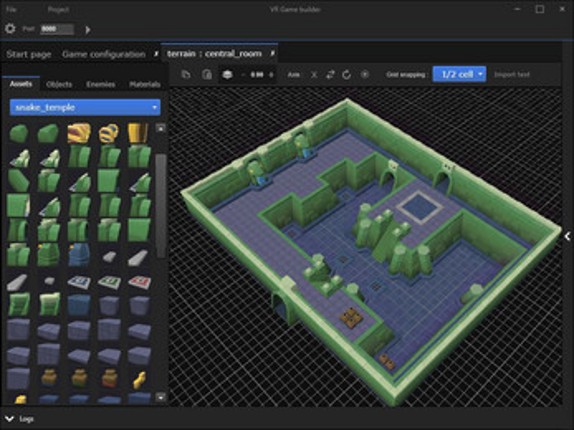The width and height of the screenshot is (574, 430).
Task: Open the Objects panel tab
Action: coord(59,85)
